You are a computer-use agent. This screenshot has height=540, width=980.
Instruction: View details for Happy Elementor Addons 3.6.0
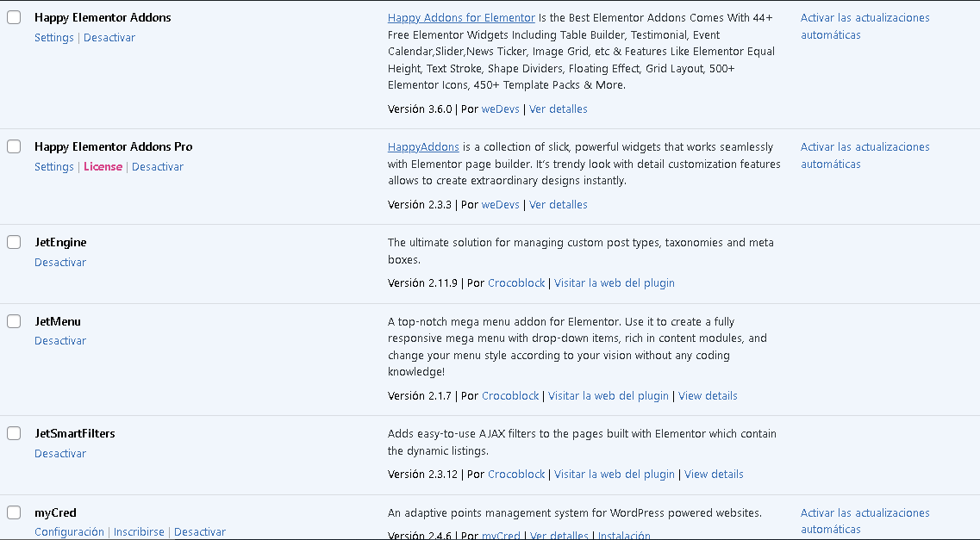(x=559, y=109)
